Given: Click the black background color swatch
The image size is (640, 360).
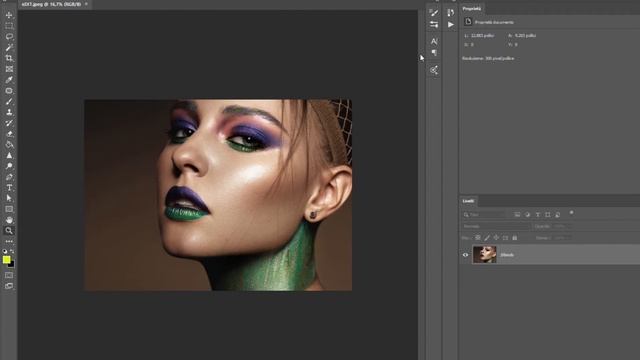Looking at the screenshot, I should tap(12, 265).
